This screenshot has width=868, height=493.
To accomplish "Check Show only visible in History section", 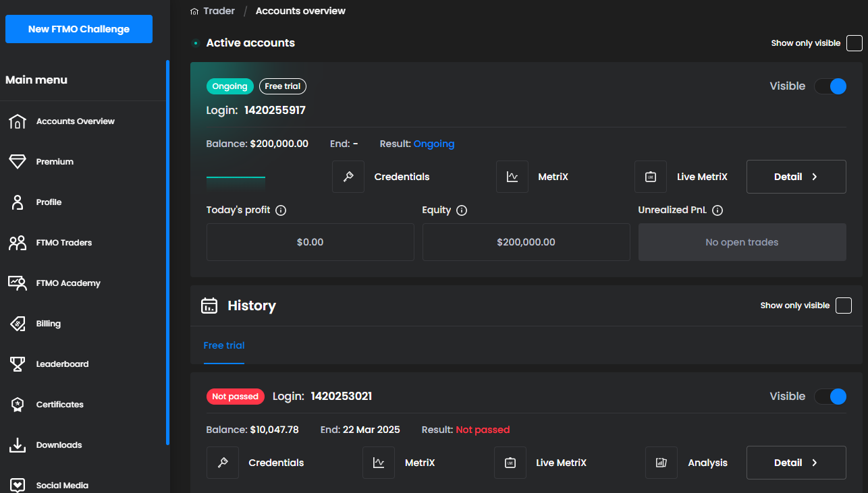I will 844,306.
